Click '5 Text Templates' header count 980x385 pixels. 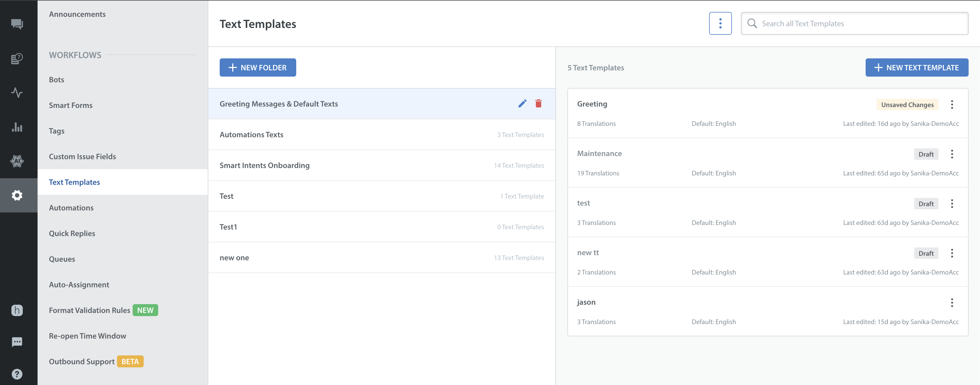(595, 68)
